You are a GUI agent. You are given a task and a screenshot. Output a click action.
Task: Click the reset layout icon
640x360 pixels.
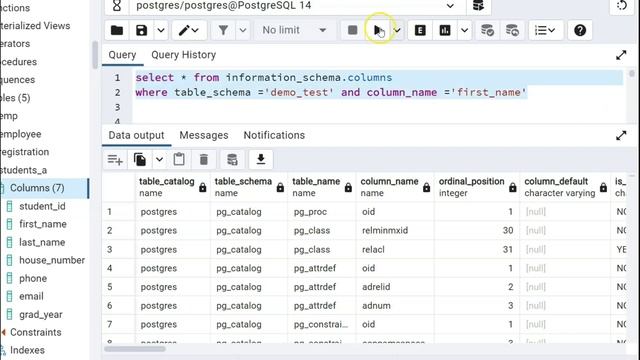[x=622, y=6]
